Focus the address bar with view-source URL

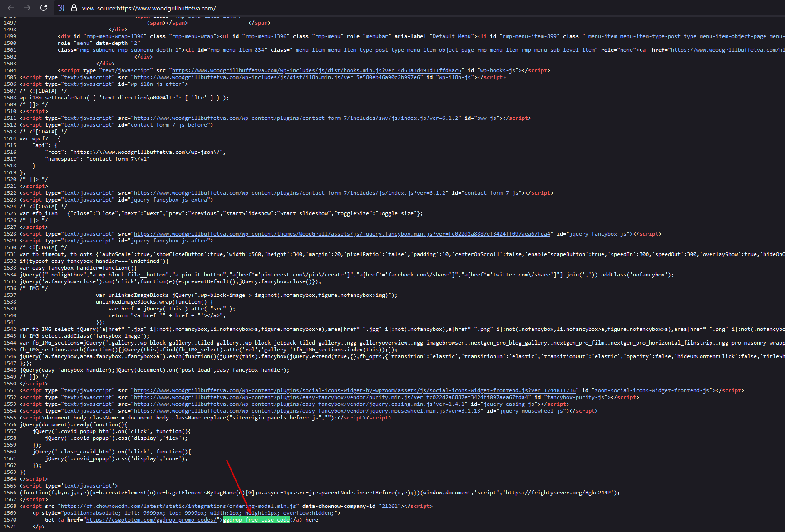pos(149,8)
